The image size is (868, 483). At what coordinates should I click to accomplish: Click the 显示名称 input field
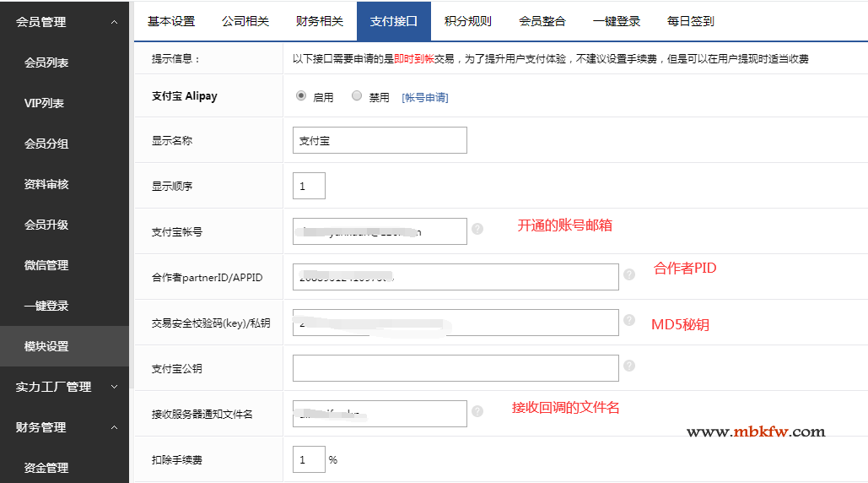pos(380,140)
